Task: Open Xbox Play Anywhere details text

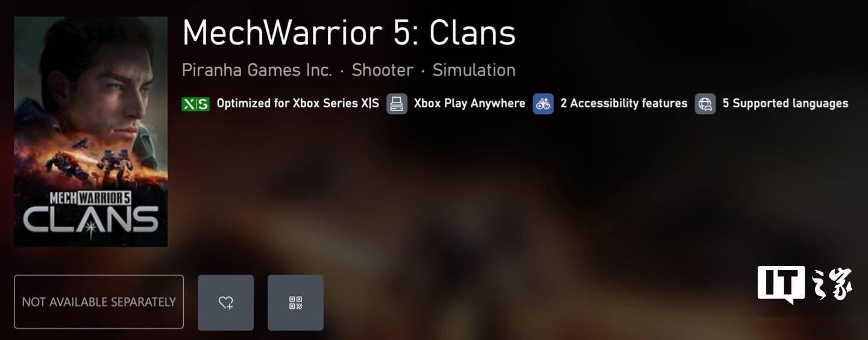Action: click(x=470, y=104)
